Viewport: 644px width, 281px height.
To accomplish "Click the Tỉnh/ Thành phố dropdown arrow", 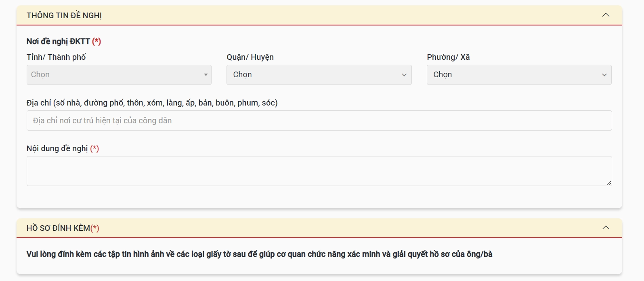I will pyautogui.click(x=206, y=75).
